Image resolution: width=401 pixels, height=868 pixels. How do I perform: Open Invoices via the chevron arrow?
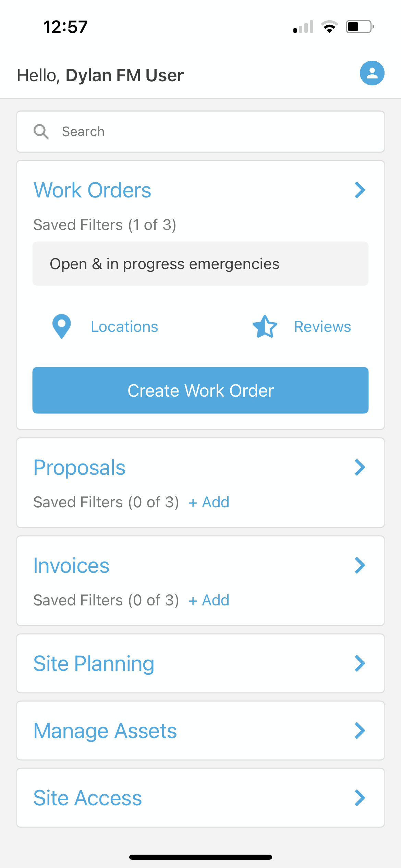[x=360, y=565]
